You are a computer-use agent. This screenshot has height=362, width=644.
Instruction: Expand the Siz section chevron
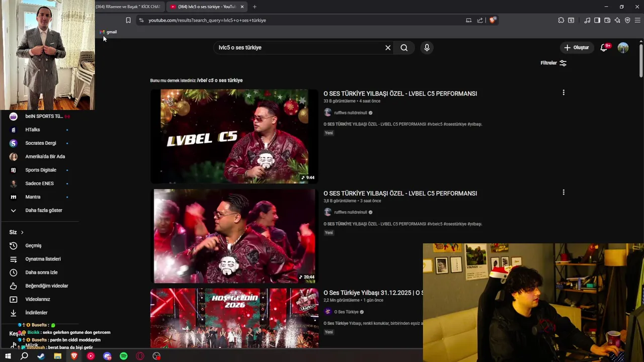(22, 232)
